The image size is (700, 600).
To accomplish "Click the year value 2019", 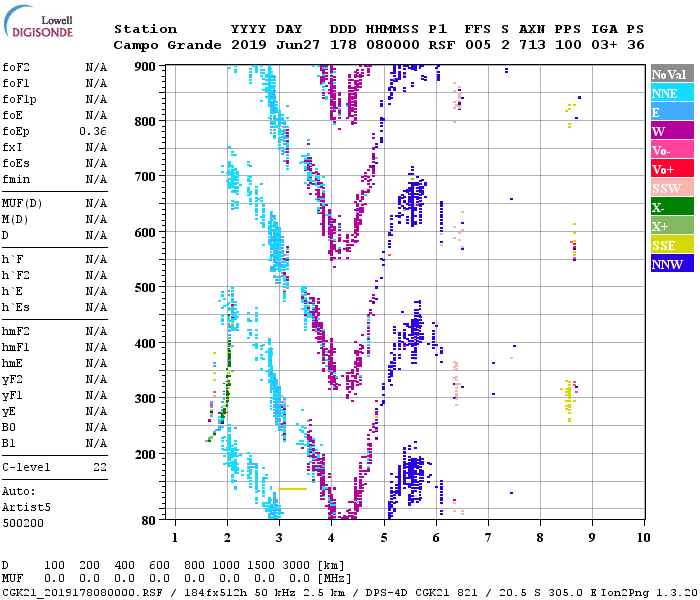I will [x=249, y=45].
